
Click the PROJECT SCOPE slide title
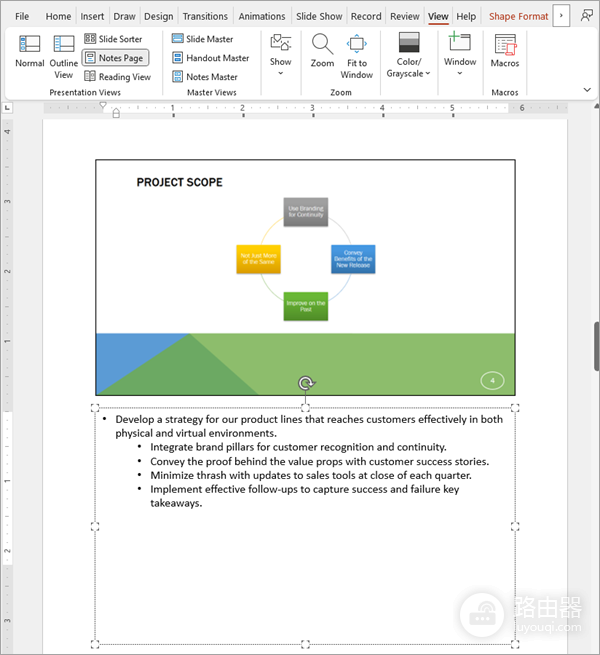tap(180, 182)
